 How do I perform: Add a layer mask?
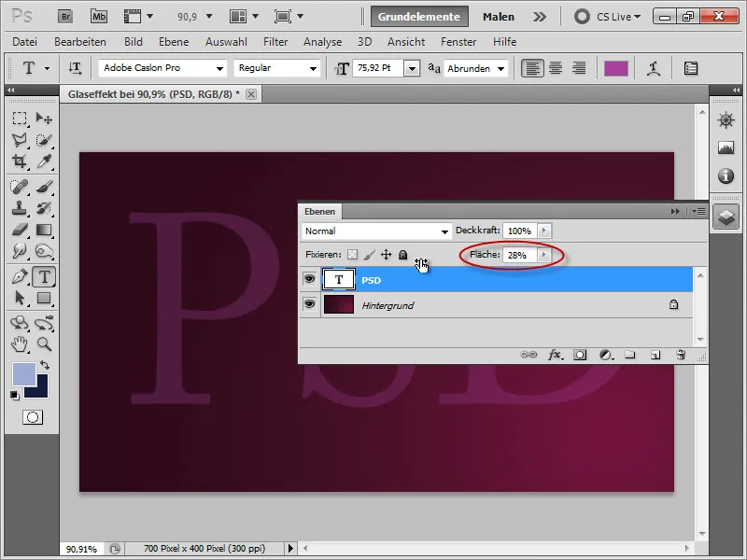(x=580, y=355)
